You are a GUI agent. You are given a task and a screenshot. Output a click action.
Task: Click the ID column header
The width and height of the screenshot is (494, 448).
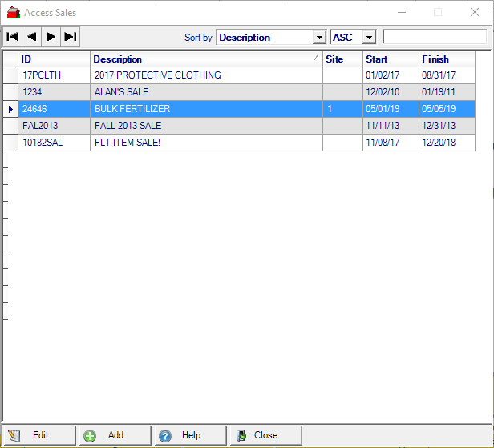pyautogui.click(x=54, y=59)
